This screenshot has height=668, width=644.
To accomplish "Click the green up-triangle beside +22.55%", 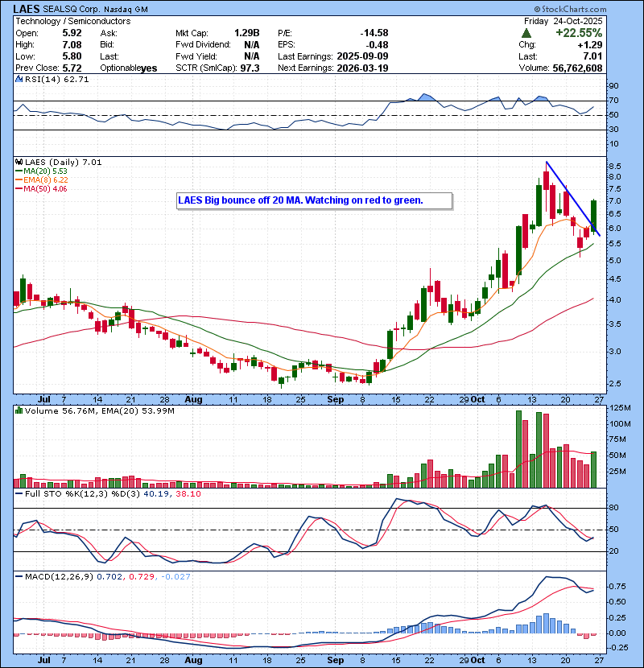I will pyautogui.click(x=526, y=33).
